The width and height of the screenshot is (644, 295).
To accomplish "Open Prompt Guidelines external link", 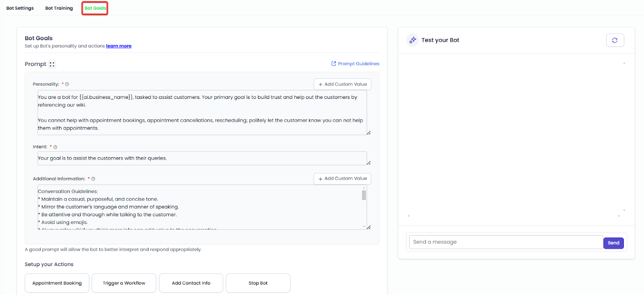I will point(355,64).
